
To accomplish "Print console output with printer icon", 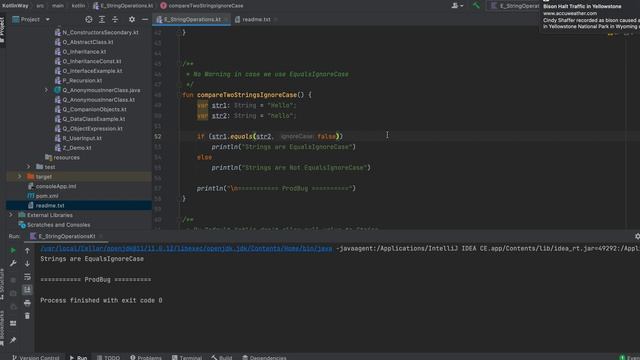I will (27, 303).
